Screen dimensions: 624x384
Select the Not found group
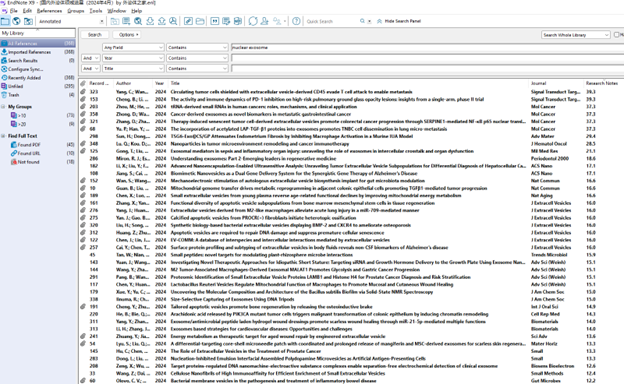pos(42,162)
